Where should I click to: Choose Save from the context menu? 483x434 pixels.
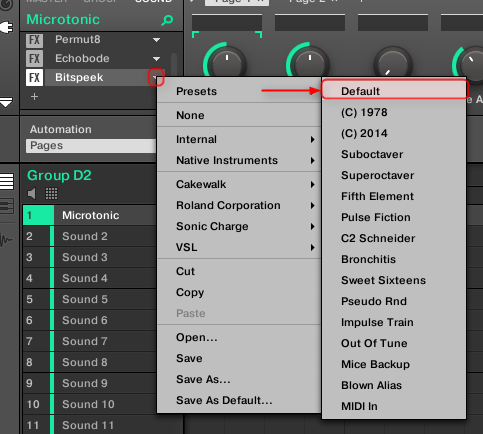click(239, 358)
